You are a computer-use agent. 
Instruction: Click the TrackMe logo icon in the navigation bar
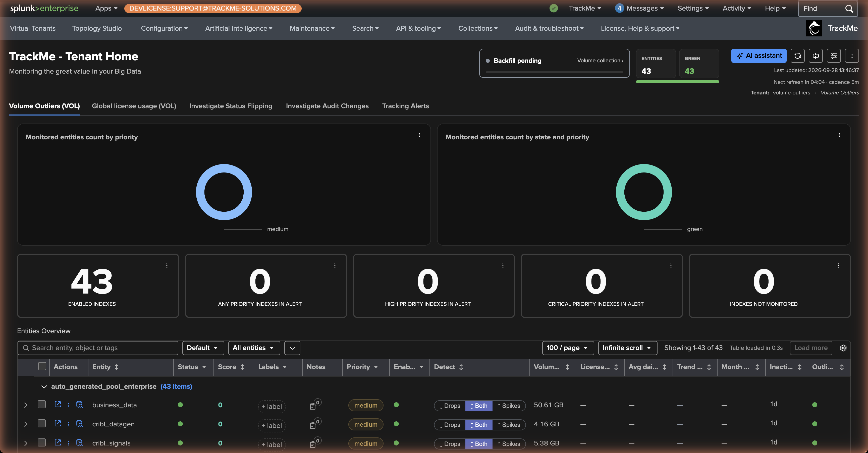point(814,28)
